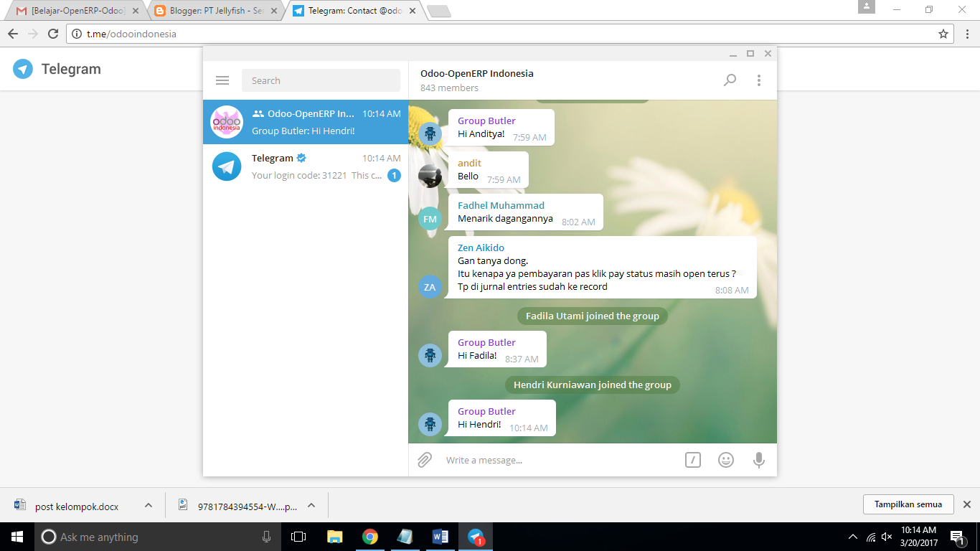Search within the Odoo-OpenERP chat
980x551 pixels.
tap(730, 80)
